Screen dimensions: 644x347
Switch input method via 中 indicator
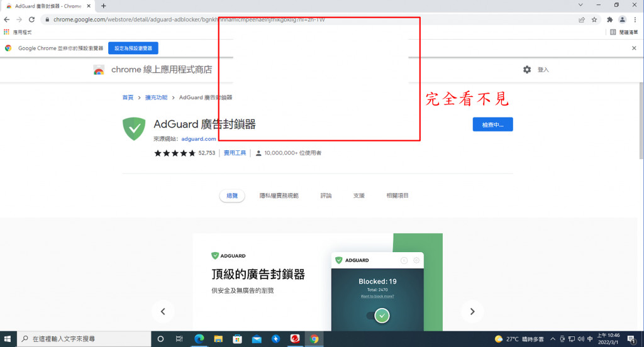click(x=590, y=339)
